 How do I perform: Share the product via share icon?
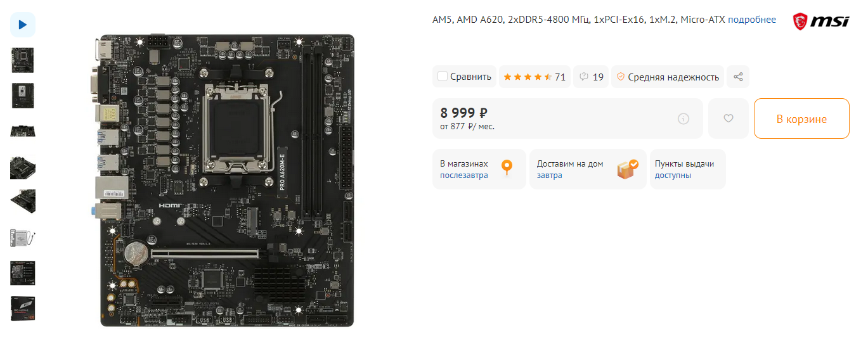[738, 77]
